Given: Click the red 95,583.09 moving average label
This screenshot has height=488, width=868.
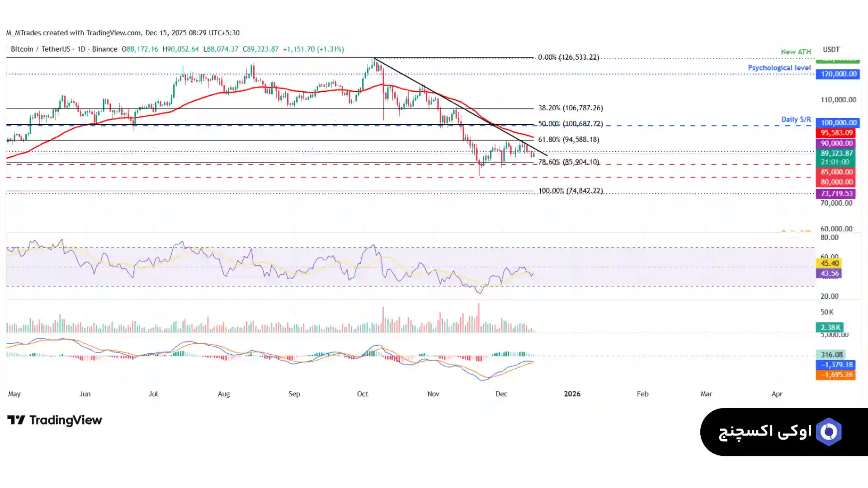Looking at the screenshot, I should point(836,133).
